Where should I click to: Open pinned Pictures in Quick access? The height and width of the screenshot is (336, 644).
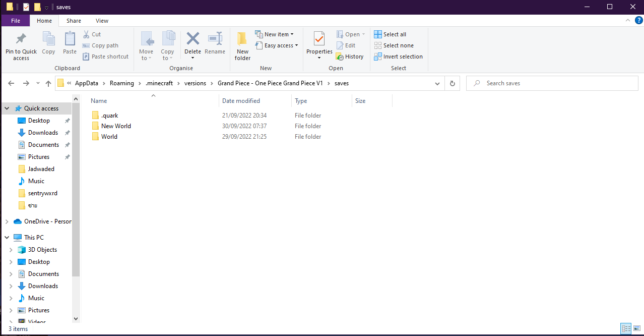[x=34, y=157]
